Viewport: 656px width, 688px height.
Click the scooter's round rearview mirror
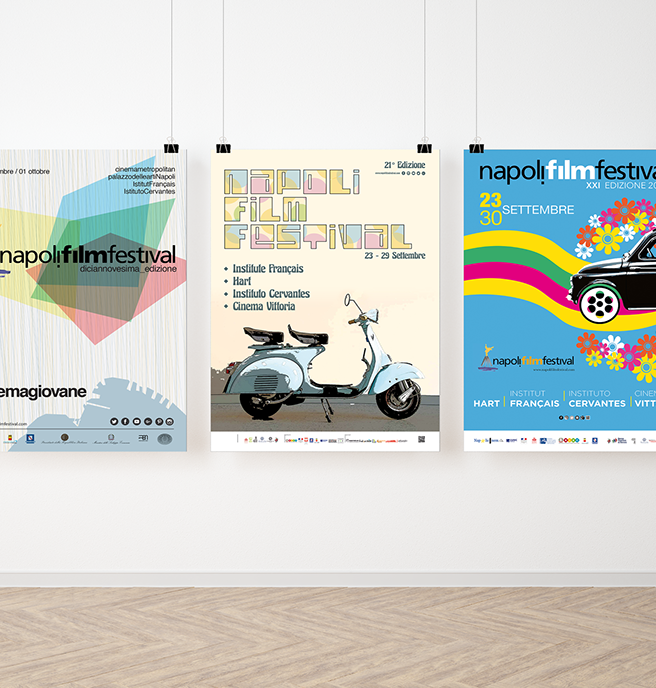pos(347,298)
